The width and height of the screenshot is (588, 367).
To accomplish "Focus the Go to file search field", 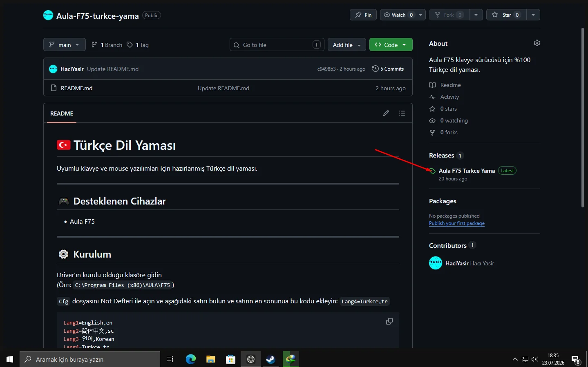I will click(x=277, y=44).
